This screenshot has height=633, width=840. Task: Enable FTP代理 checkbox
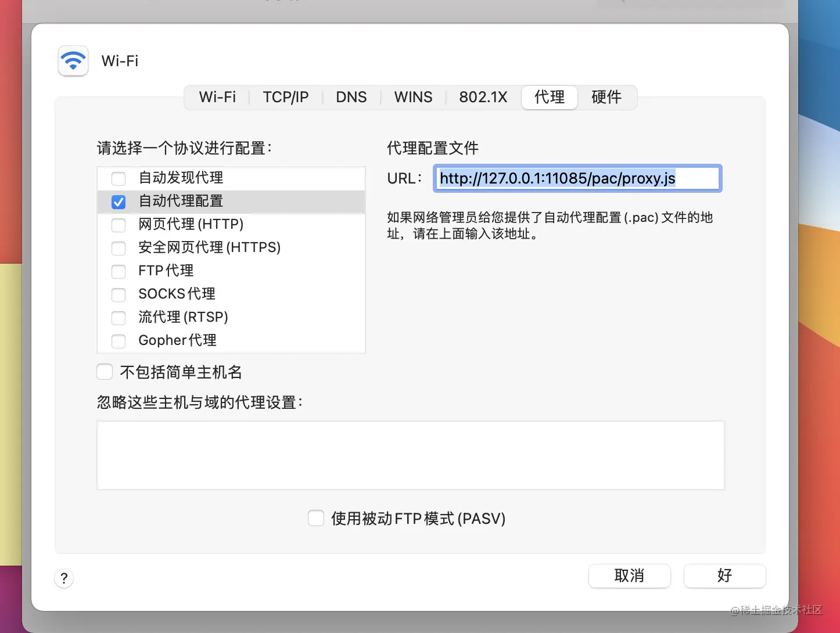pos(119,271)
